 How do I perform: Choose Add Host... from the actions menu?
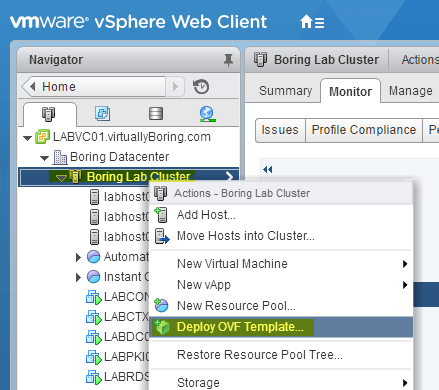[282, 215]
